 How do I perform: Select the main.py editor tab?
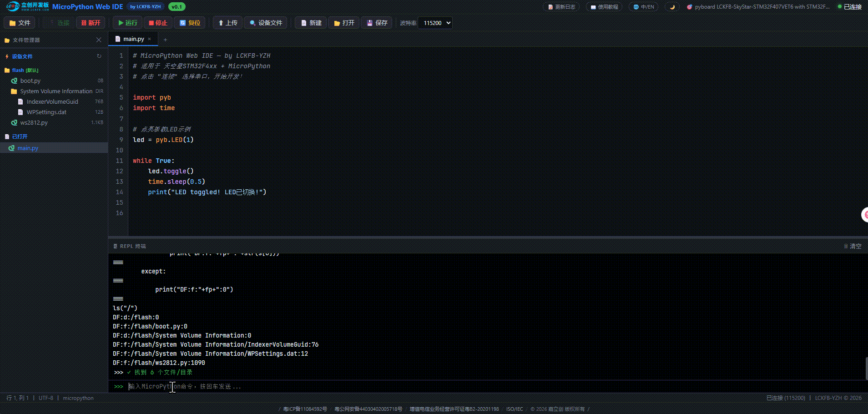coord(133,39)
